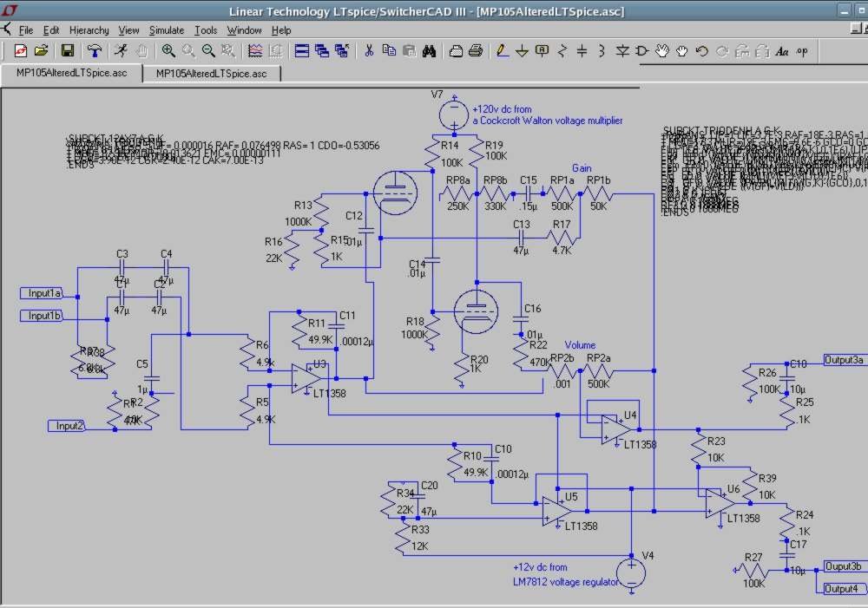Select the Diode placement tool

tap(622, 51)
